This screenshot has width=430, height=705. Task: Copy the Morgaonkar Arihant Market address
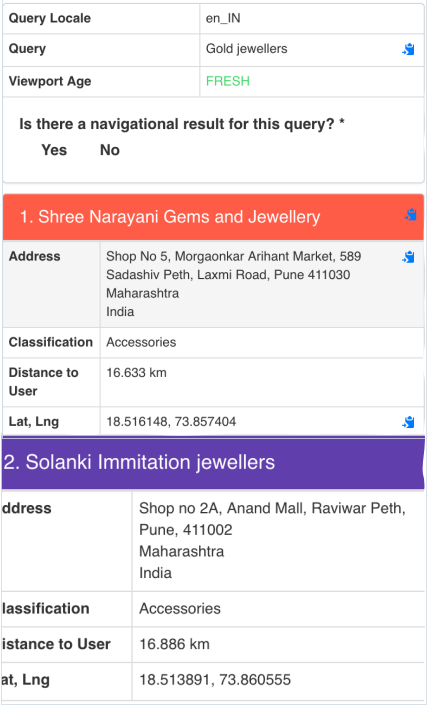(408, 257)
